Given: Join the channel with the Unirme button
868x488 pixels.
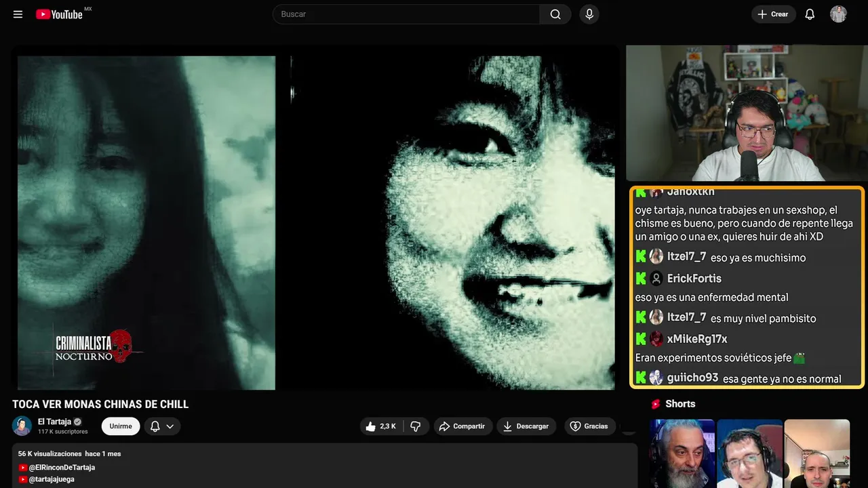Looking at the screenshot, I should (x=121, y=426).
